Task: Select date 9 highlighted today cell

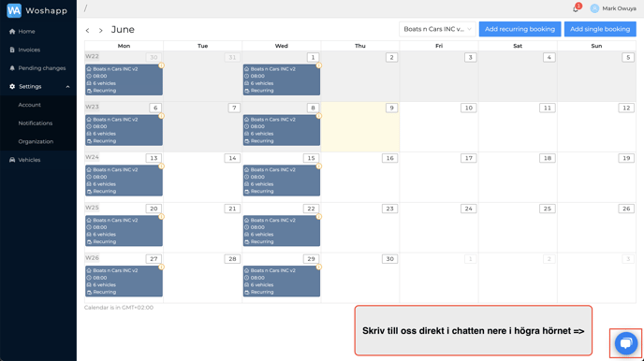Action: click(360, 127)
